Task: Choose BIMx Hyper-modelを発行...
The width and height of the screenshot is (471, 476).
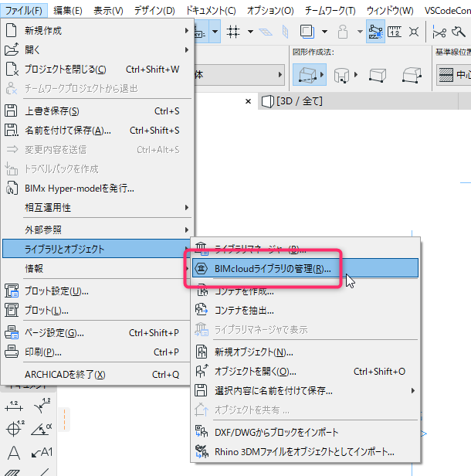Action: [x=97, y=189]
